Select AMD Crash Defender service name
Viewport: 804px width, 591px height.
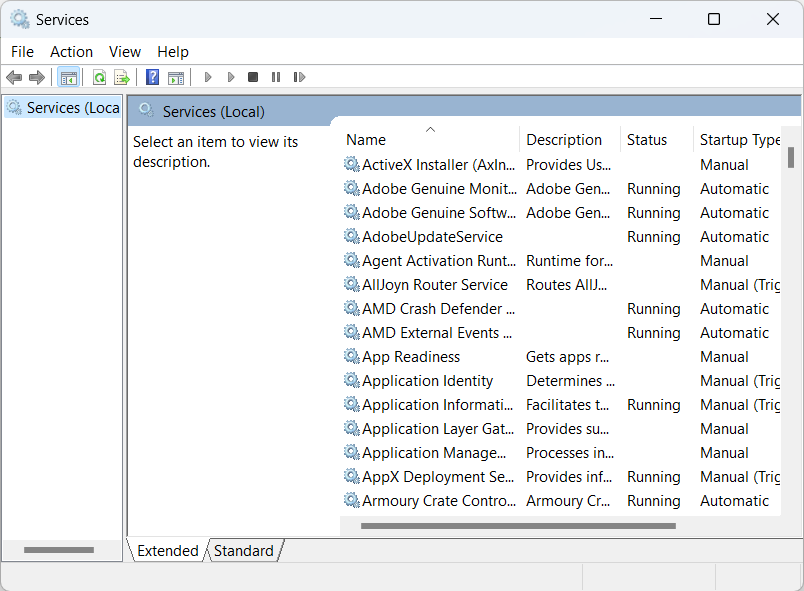pos(438,309)
